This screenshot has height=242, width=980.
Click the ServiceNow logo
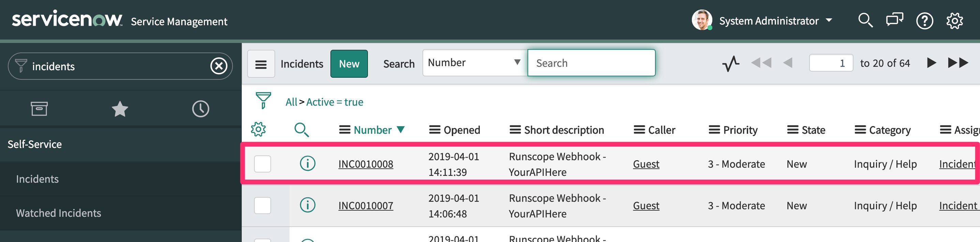pyautogui.click(x=67, y=19)
